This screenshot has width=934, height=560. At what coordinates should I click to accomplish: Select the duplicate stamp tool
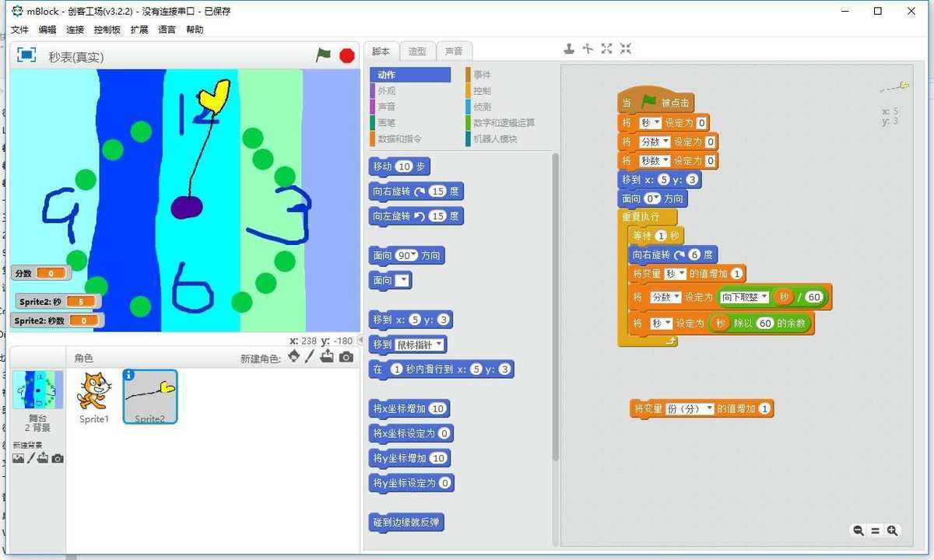pyautogui.click(x=569, y=49)
